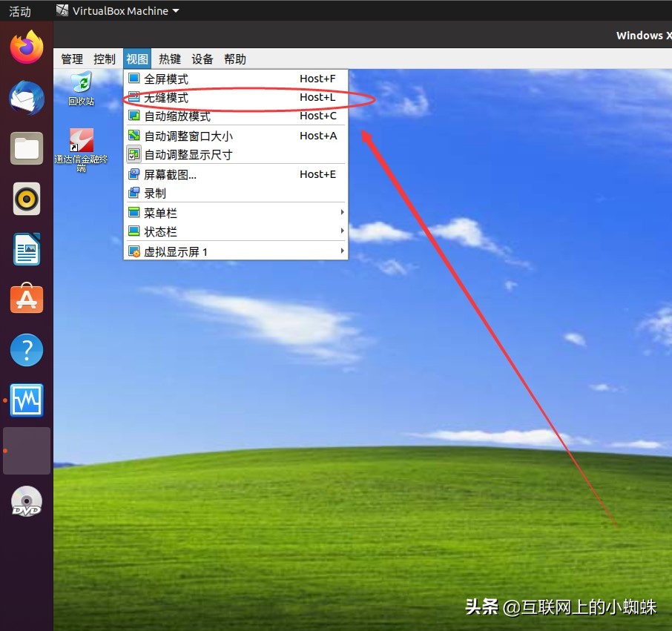Click the VirtualBox window preview thumbnail in dock
This screenshot has height=631, width=672.
pyautogui.click(x=26, y=450)
